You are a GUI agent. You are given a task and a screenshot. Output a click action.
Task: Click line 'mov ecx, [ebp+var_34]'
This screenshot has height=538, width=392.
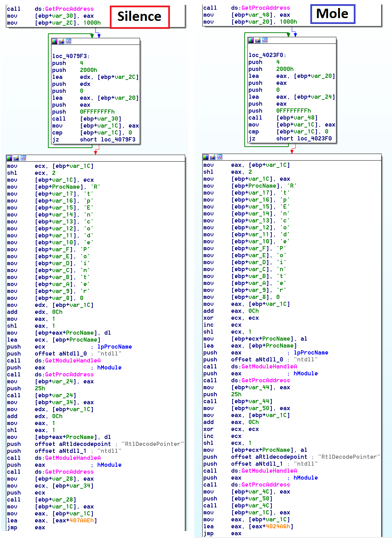(x=50, y=486)
